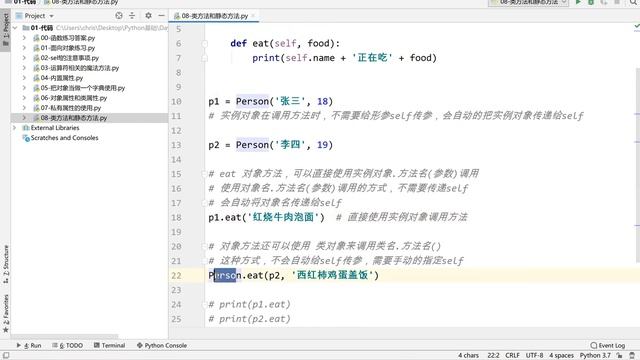The image size is (640, 360).
Task: Click the External Libraries icon
Action: point(26,128)
